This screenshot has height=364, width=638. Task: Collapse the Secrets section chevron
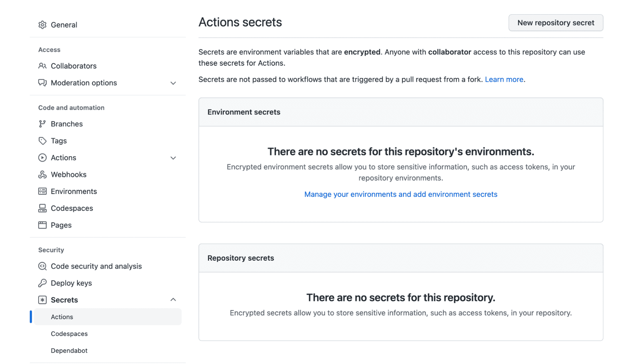click(173, 299)
